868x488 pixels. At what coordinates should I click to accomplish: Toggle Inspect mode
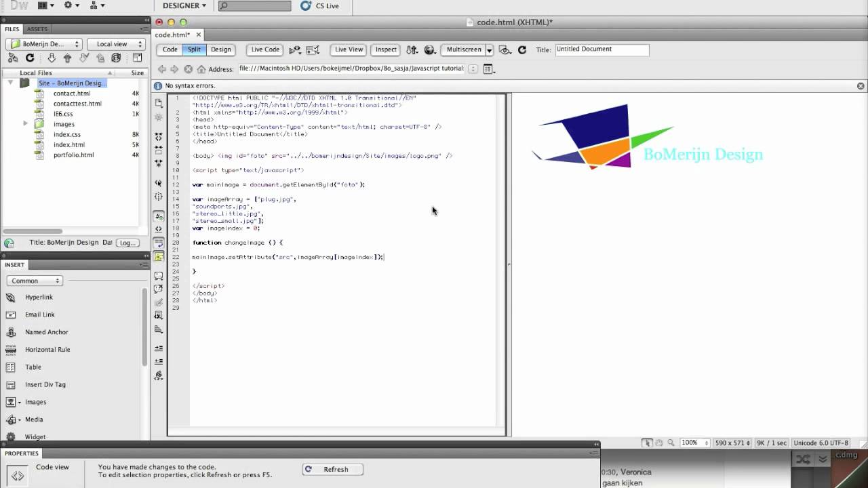pos(386,49)
